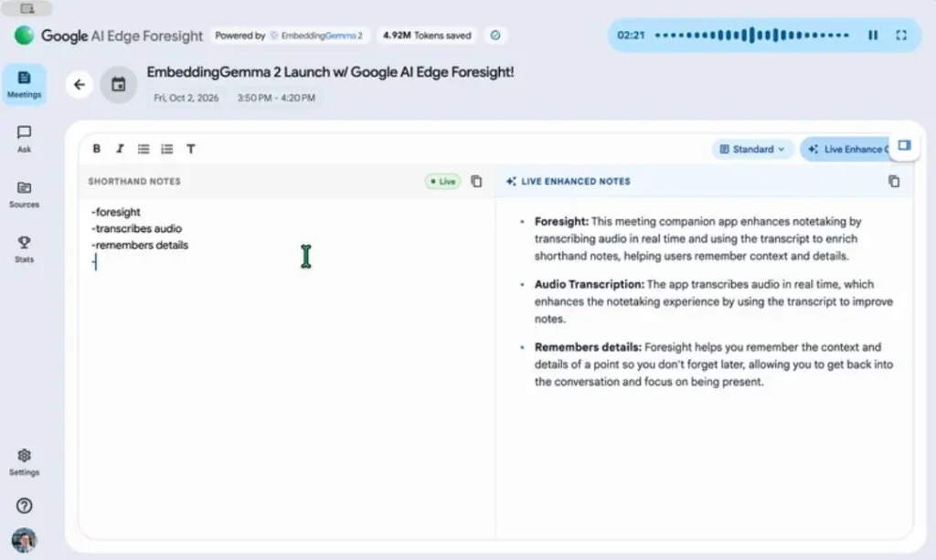
Task: Open the user profile avatar
Action: [x=24, y=540]
